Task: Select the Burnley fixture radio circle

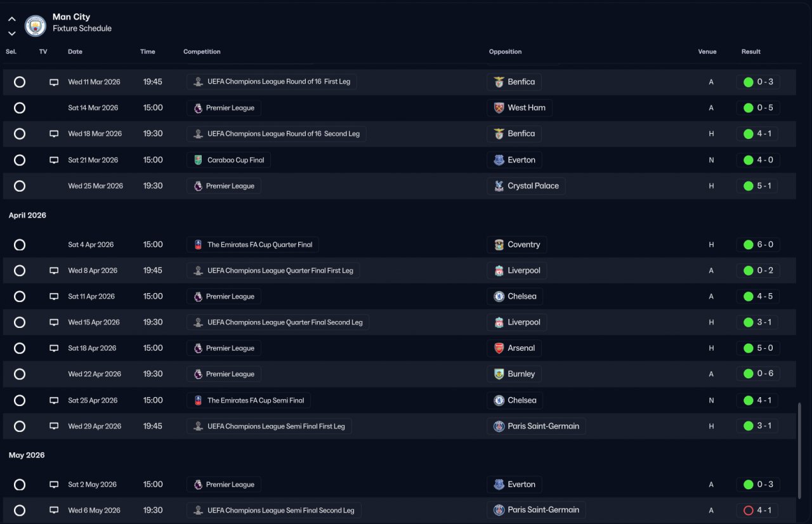Action: [20, 374]
